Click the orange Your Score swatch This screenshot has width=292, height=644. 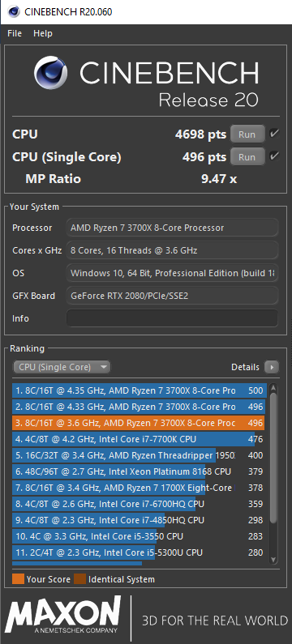(18, 579)
